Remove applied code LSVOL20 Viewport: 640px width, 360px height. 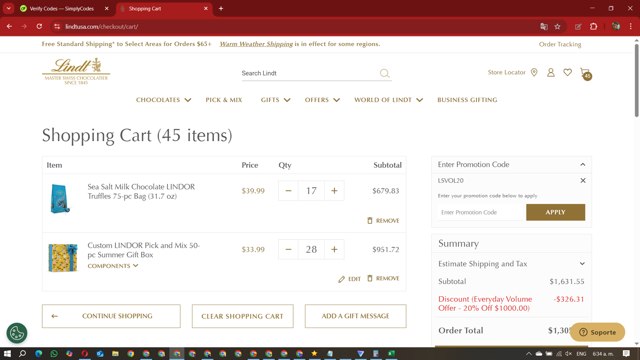pos(583,180)
